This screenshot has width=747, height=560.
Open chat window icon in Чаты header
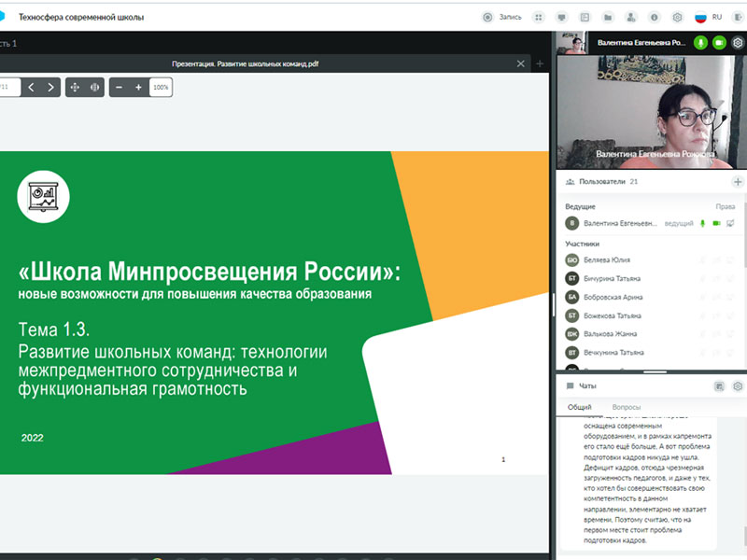[x=719, y=386]
